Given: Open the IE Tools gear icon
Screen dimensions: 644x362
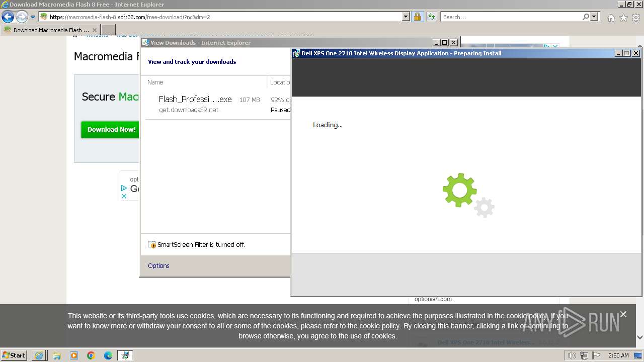Looking at the screenshot, I should (x=636, y=18).
